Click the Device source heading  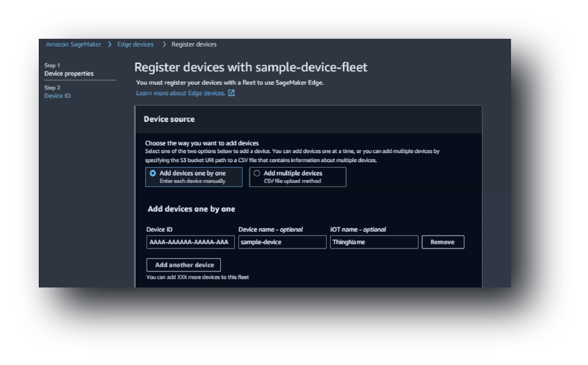click(x=169, y=119)
